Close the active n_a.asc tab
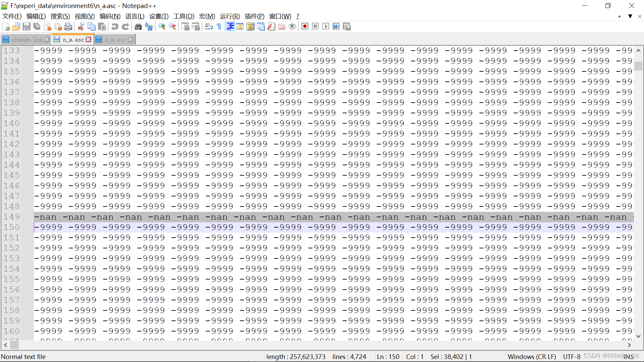 88,40
